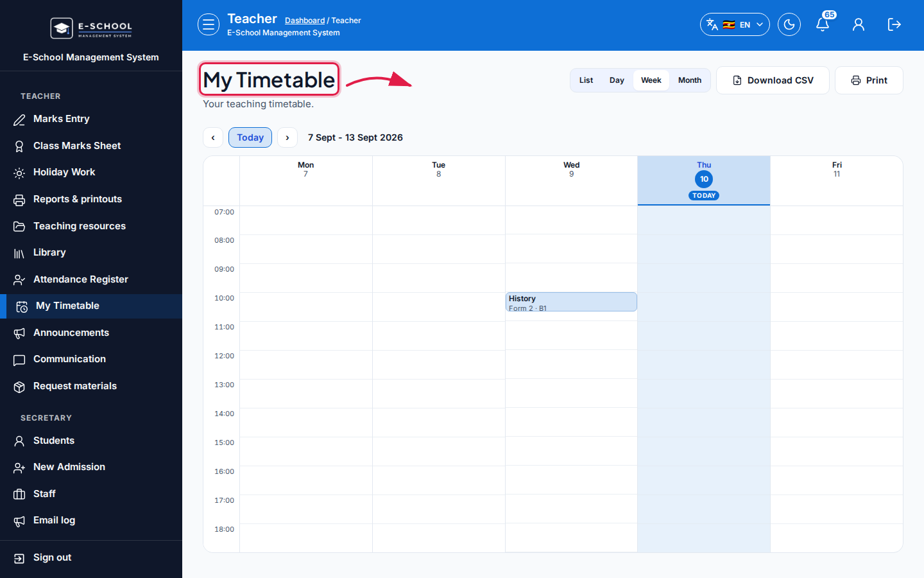Download CSV of timetable
924x578 pixels.
click(773, 80)
